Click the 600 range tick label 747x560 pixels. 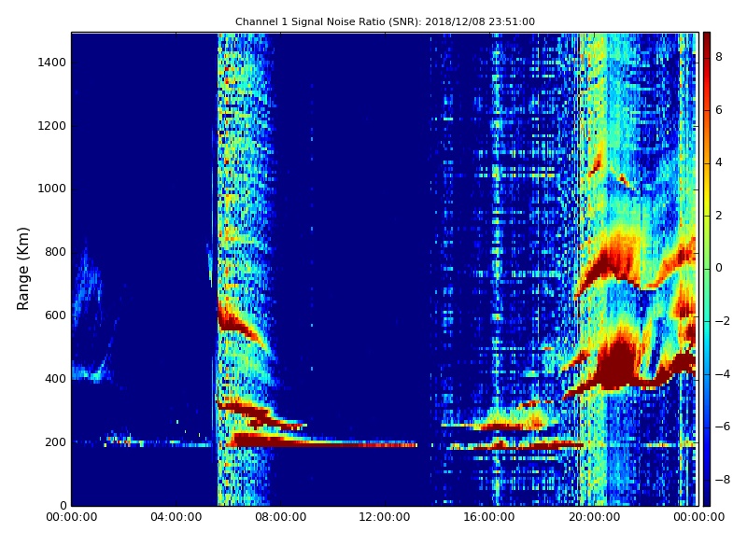55,315
